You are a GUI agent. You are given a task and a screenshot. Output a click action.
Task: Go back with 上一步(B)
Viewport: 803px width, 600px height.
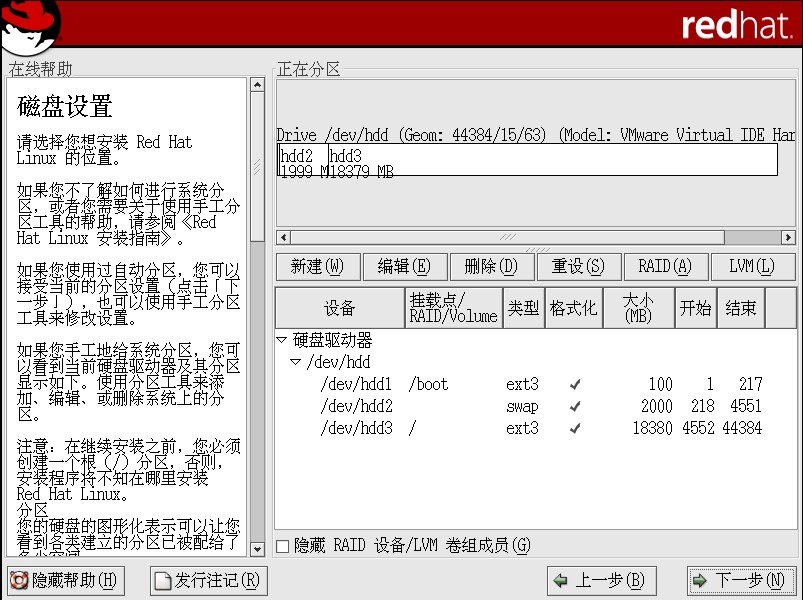click(602, 581)
